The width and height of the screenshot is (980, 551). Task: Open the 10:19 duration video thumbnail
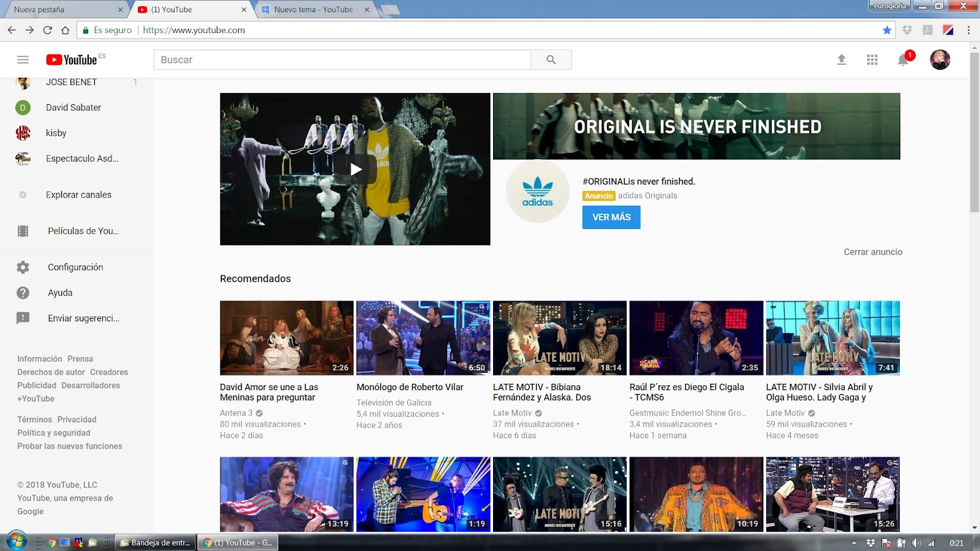[x=696, y=494]
